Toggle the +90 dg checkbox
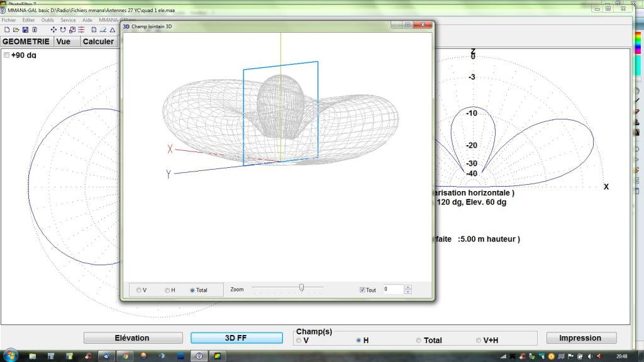Image resolution: width=644 pixels, height=362 pixels. (x=6, y=55)
